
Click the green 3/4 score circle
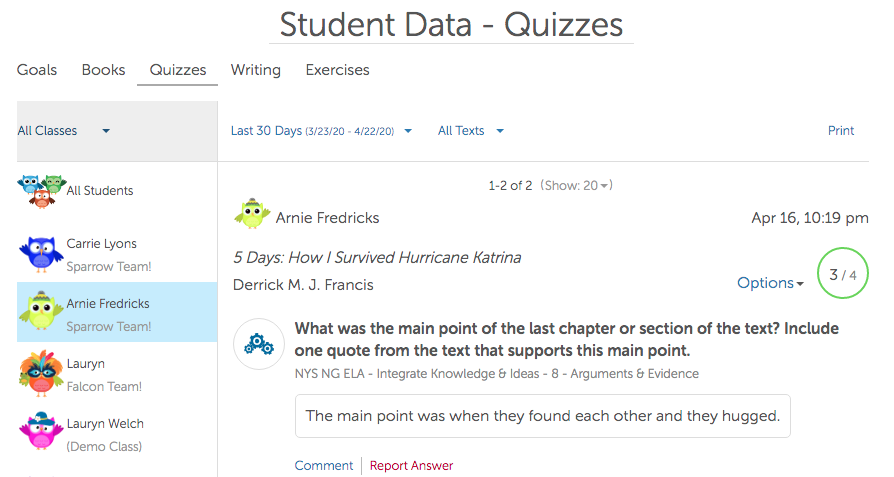tap(842, 274)
